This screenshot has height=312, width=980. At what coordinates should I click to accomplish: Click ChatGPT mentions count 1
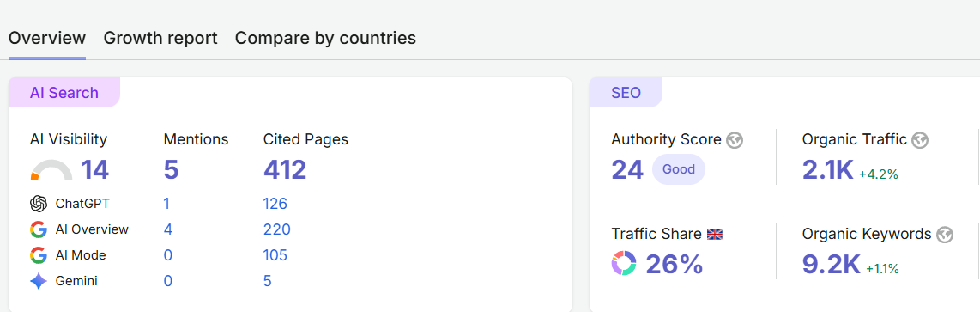pyautogui.click(x=166, y=204)
